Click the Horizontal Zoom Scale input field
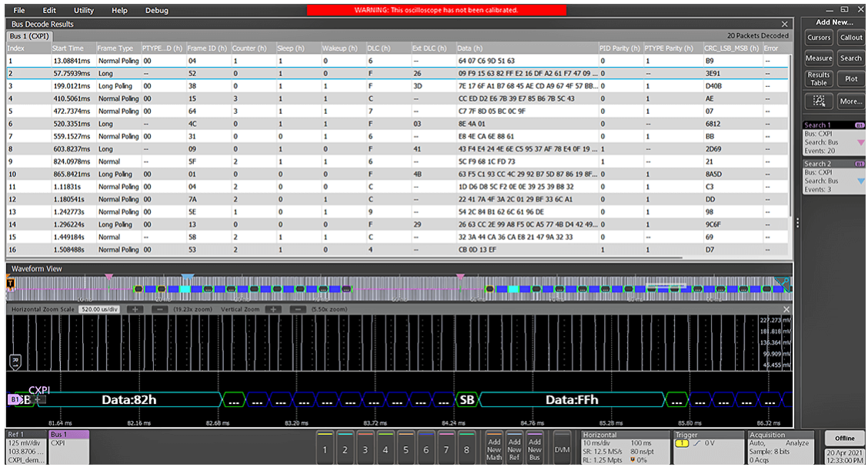Image resolution: width=868 pixels, height=467 pixels. click(x=99, y=309)
